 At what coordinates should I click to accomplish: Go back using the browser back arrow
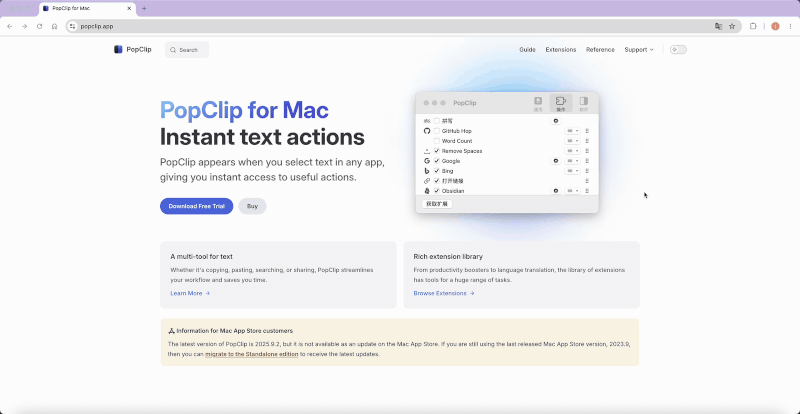9,27
